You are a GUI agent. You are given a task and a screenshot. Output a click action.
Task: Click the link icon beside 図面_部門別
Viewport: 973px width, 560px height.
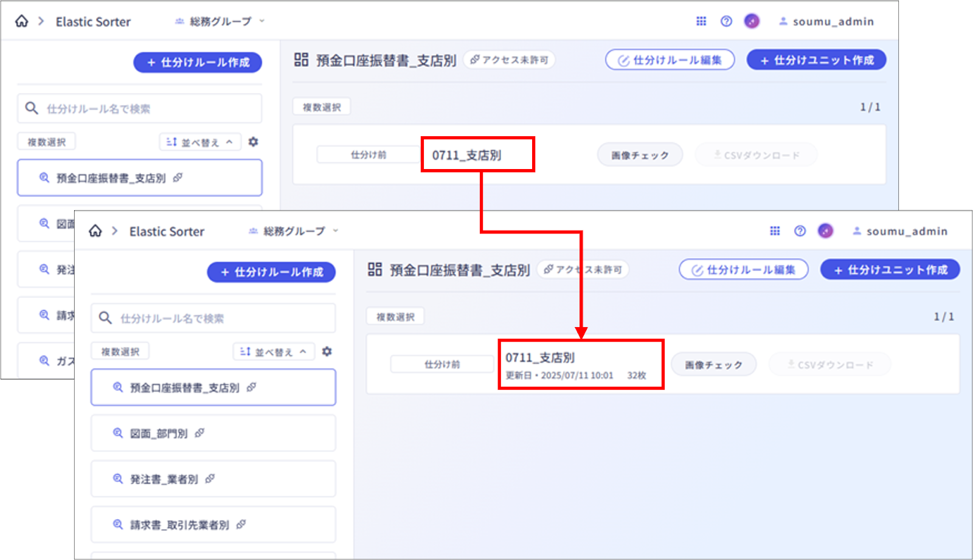coord(199,433)
